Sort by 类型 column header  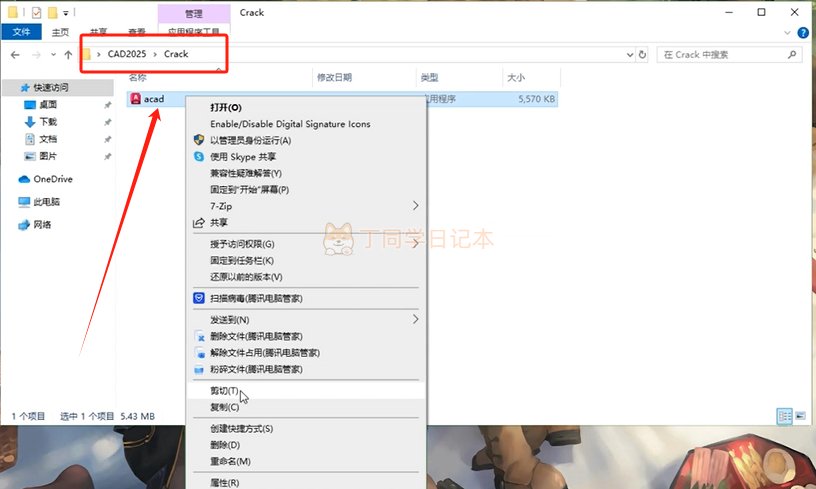[x=429, y=78]
